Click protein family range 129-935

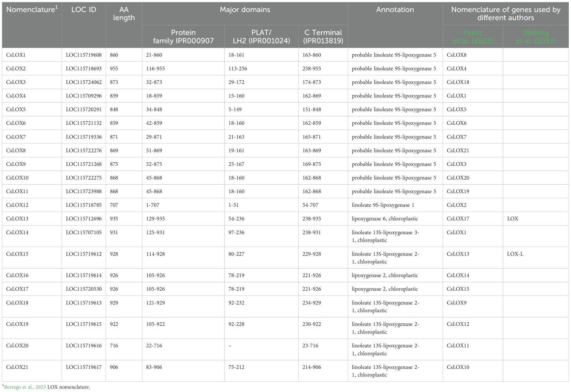[x=155, y=219]
